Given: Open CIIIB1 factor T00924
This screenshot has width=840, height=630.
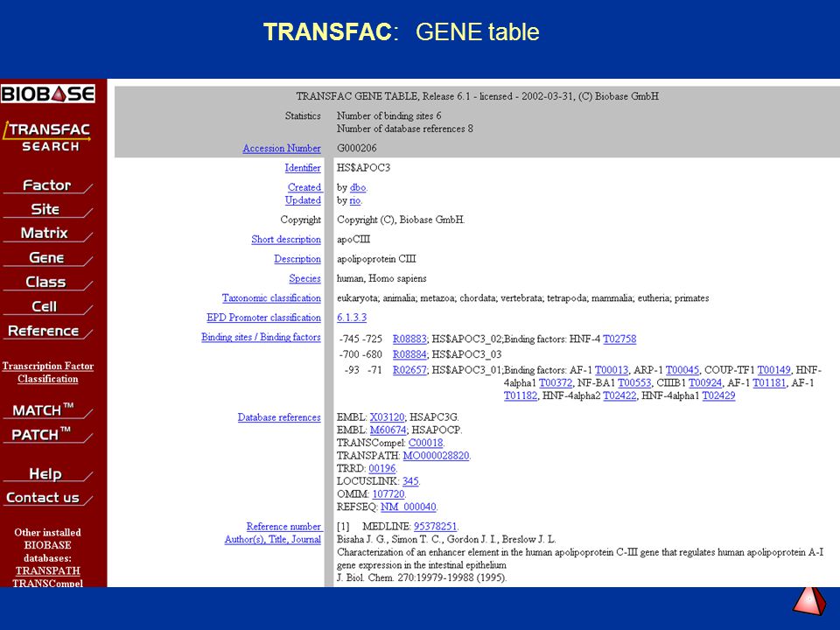Looking at the screenshot, I should (705, 383).
